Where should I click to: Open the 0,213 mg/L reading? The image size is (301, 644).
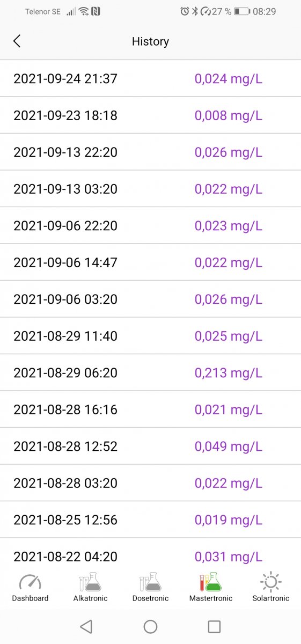229,372
